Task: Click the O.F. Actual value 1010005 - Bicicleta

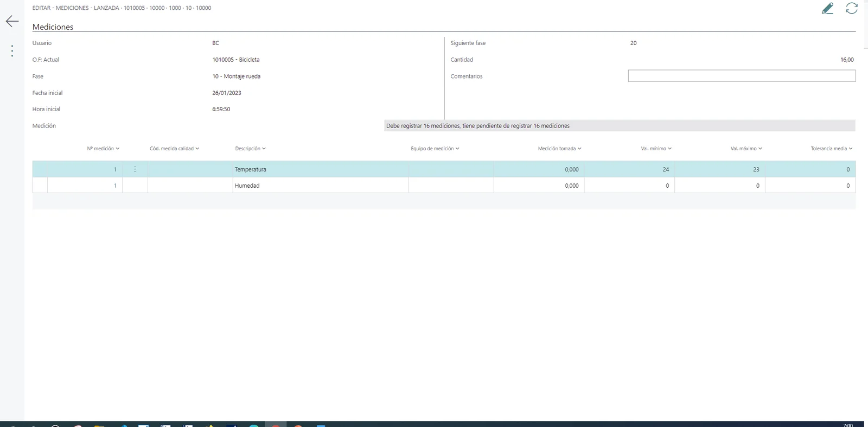Action: click(236, 60)
